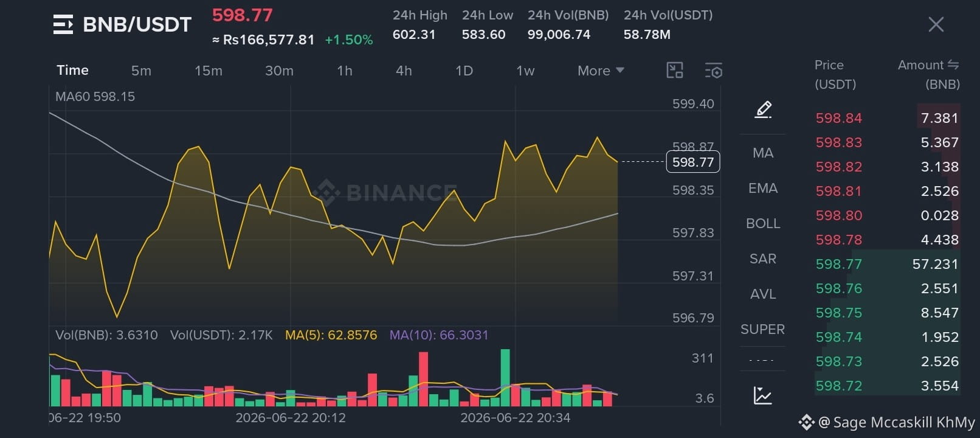Click the BNB/USDT pair title
Screen dimensions: 980x438
pos(137,24)
